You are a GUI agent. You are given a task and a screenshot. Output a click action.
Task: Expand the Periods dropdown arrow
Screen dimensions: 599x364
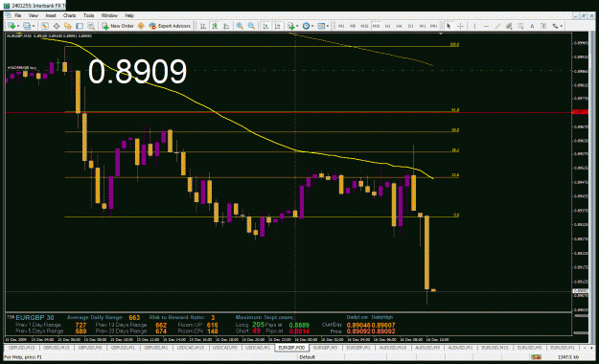[x=312, y=26]
